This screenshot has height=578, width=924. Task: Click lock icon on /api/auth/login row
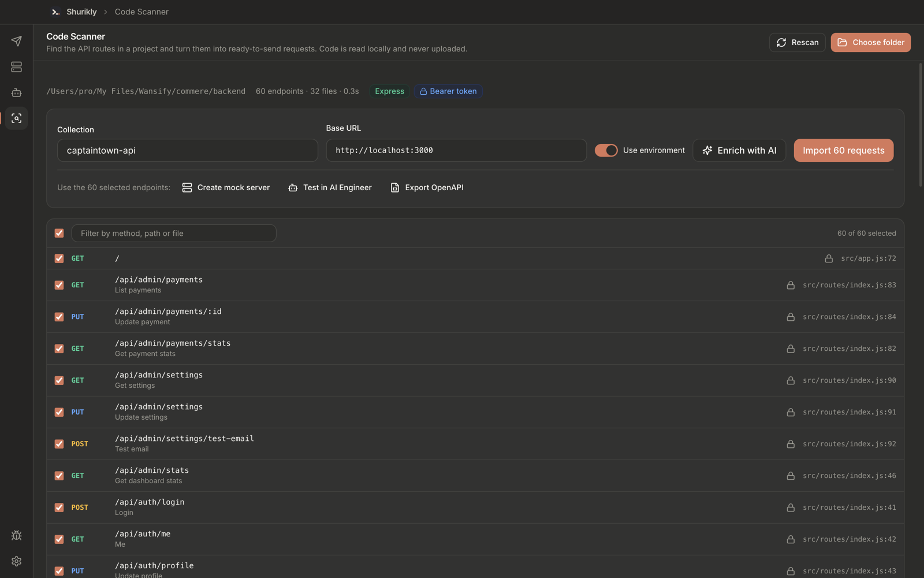[x=791, y=507]
